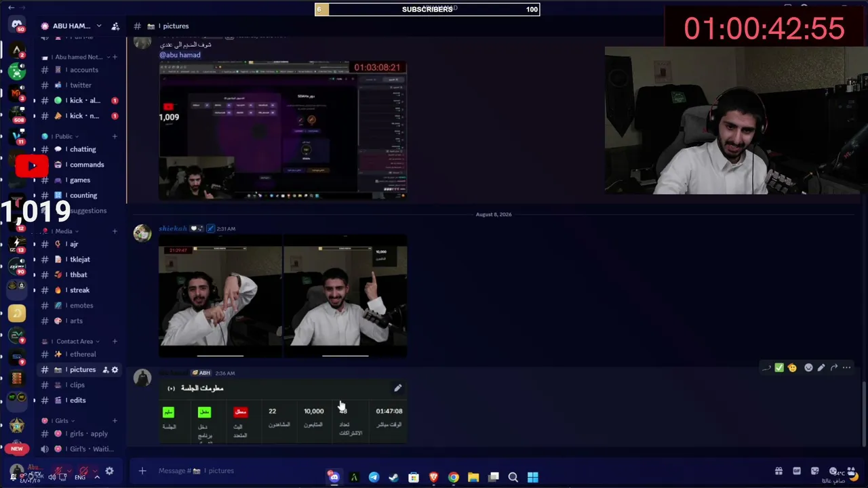Image resolution: width=868 pixels, height=488 pixels.
Task: Open output device options arrow beside headphones
Action: (95, 472)
